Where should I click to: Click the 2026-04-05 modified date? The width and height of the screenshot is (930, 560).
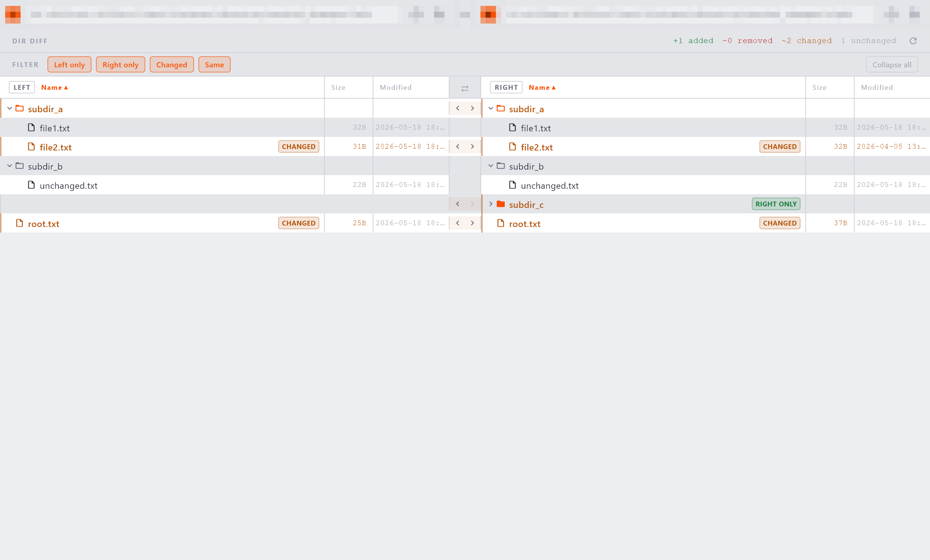point(891,146)
